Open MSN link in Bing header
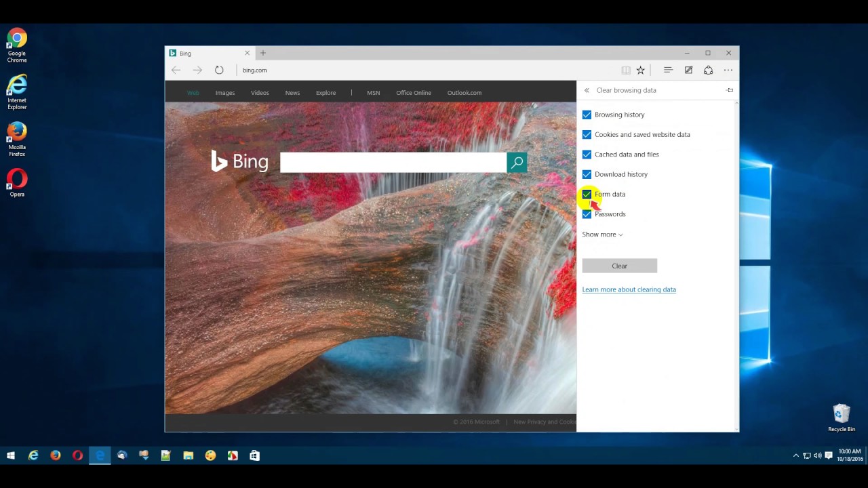 (373, 93)
